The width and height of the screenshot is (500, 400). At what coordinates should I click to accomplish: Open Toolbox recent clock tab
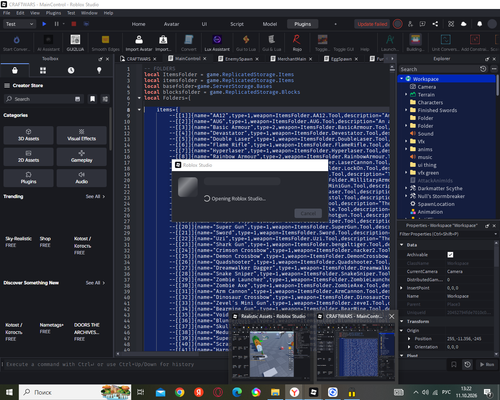click(x=71, y=70)
